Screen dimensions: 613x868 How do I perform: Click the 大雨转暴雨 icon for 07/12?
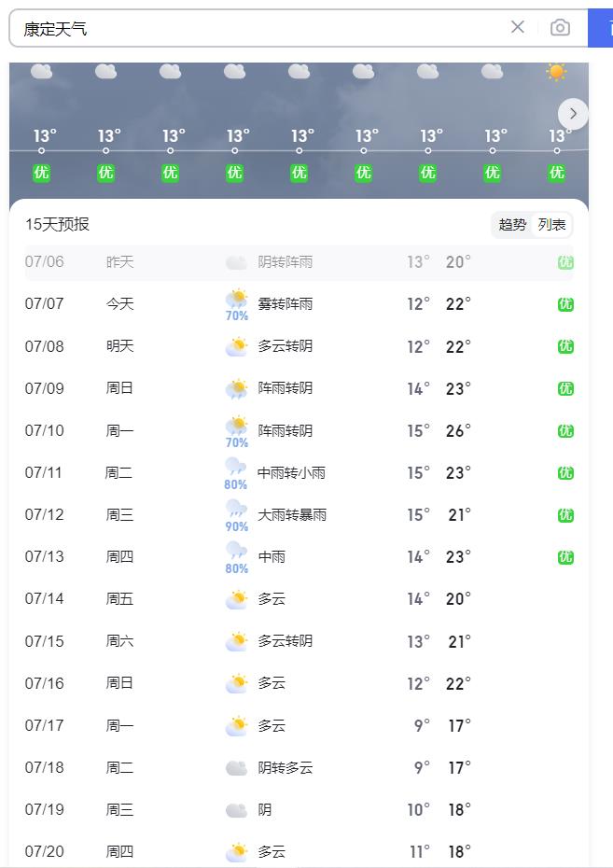236,510
